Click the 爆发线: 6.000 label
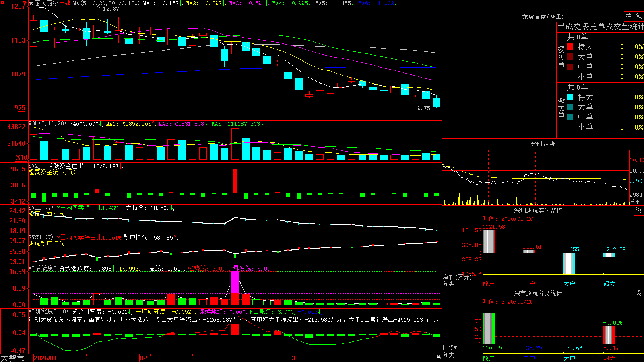644x362 pixels. (254, 269)
